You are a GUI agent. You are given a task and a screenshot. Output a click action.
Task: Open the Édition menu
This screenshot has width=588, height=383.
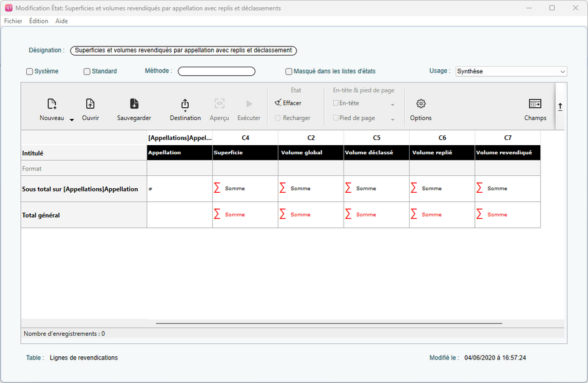[39, 21]
